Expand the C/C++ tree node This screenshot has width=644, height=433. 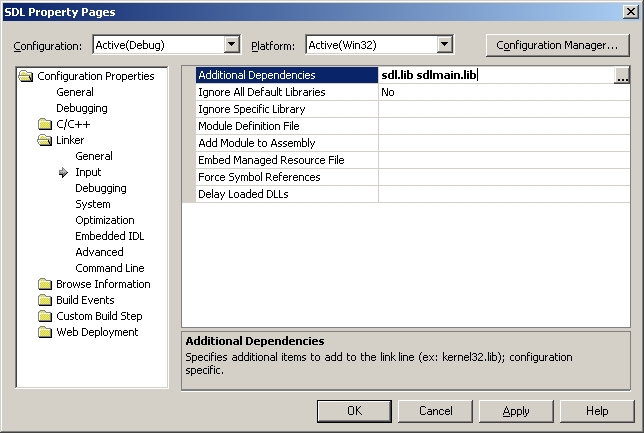[x=73, y=124]
